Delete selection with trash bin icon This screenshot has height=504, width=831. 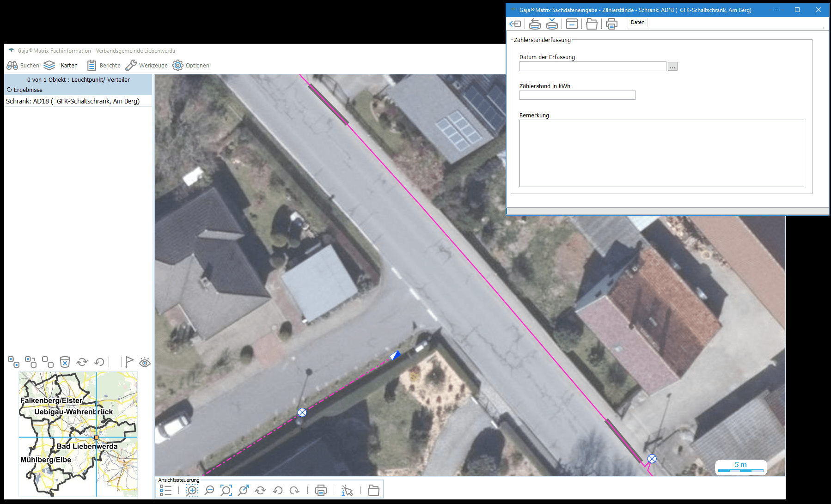pos(65,362)
